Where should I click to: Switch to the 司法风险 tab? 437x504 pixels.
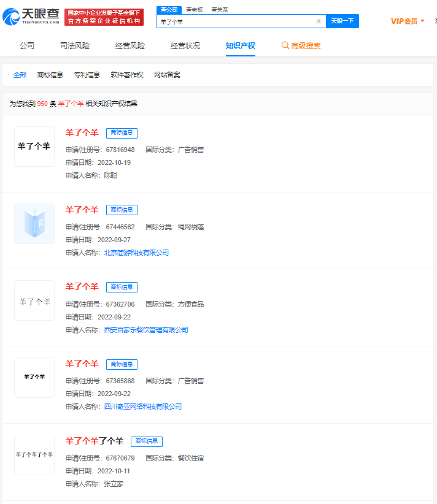[x=75, y=45]
